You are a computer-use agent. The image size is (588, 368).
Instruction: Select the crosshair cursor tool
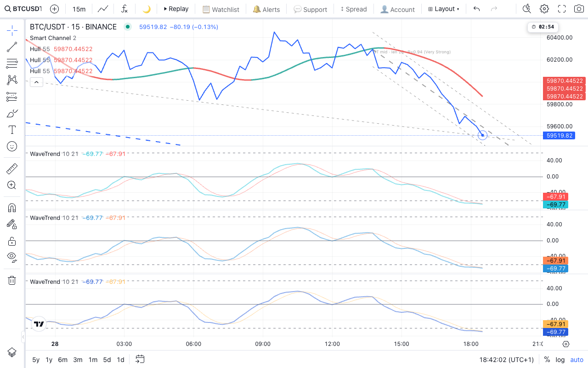pos(12,30)
